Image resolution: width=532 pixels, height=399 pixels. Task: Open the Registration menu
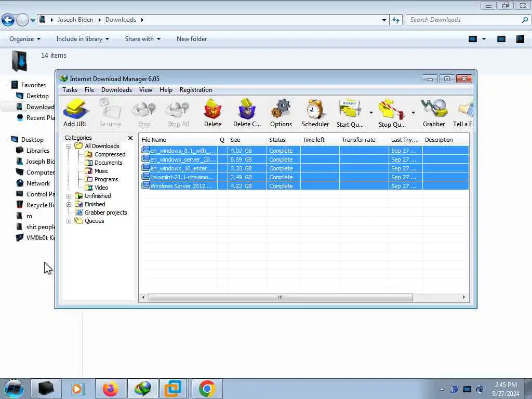(x=196, y=90)
